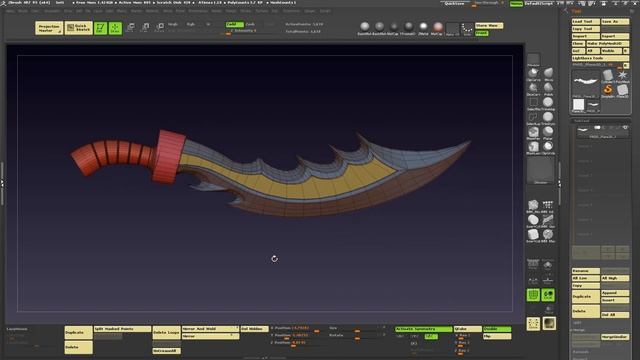Click Lightbox Tools button

[x=600, y=58]
